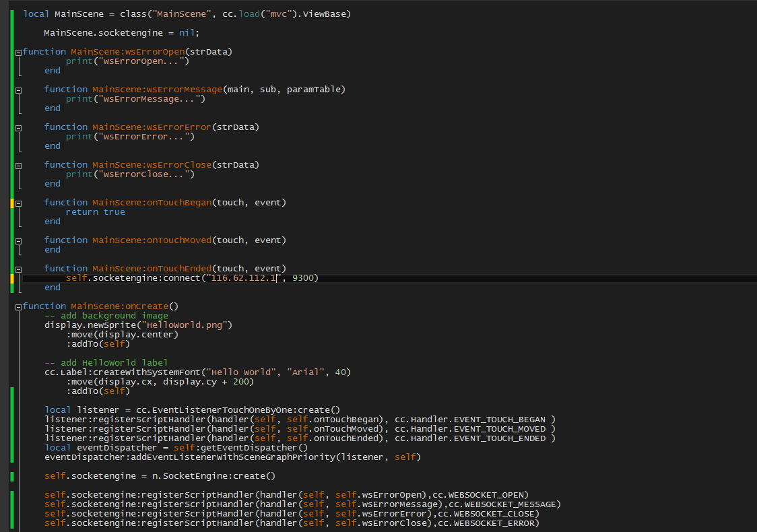Collapse the wsErrorError function fold marker
Image resolution: width=757 pixels, height=532 pixels.
[18, 127]
